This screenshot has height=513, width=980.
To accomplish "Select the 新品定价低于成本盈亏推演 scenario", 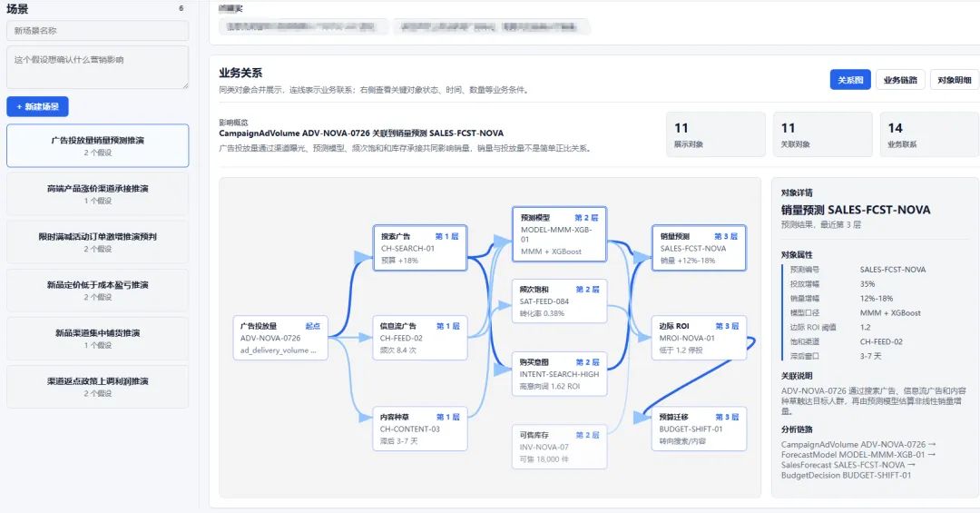I will coord(97,291).
